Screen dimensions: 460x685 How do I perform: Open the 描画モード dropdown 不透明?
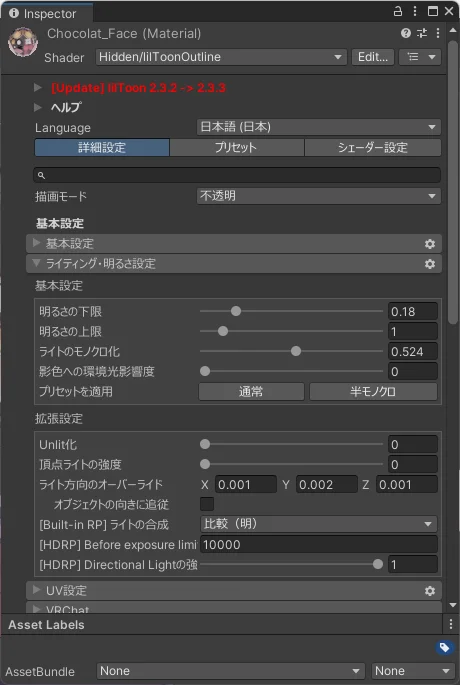pos(319,196)
